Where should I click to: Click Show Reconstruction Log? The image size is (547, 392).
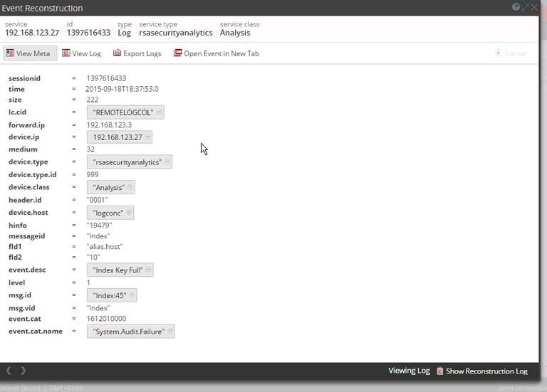[482, 371]
